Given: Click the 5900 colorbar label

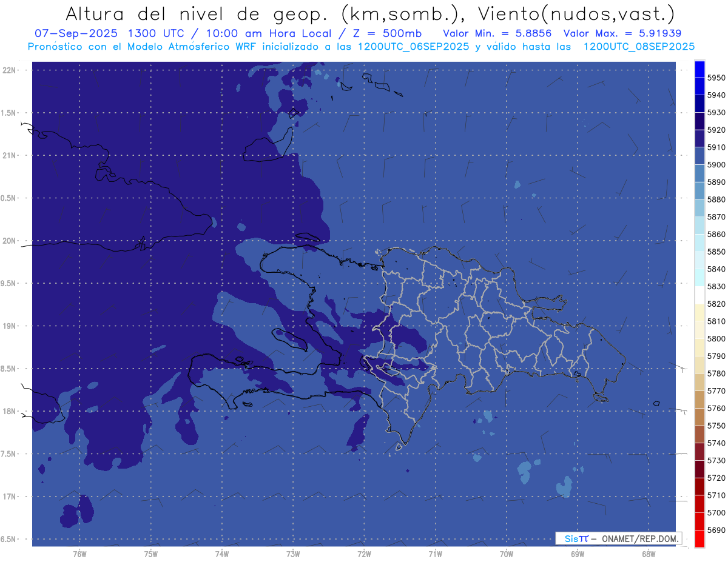Looking at the screenshot, I should [716, 165].
